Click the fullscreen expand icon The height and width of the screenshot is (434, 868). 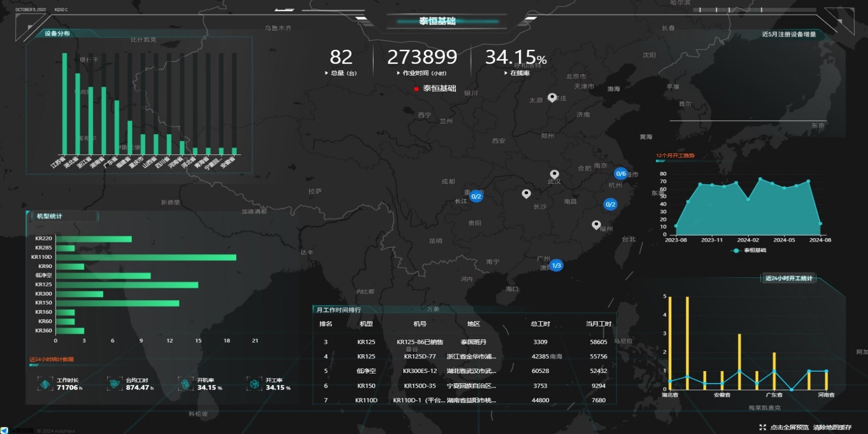[763, 427]
